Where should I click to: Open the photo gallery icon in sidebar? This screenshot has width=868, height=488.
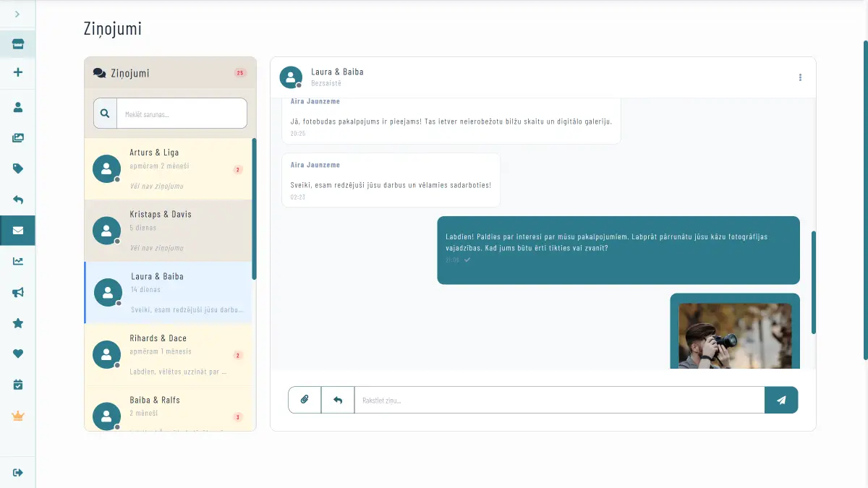[x=18, y=138]
